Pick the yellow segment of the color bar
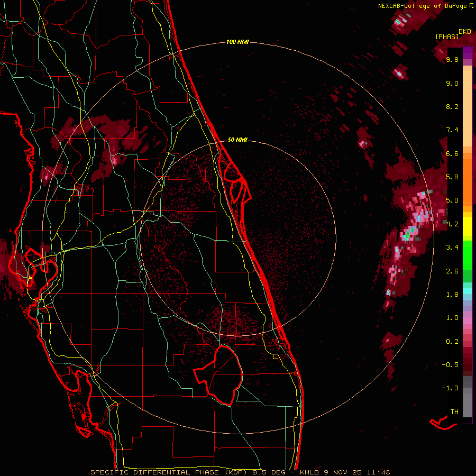The image size is (476, 476). pos(467,226)
